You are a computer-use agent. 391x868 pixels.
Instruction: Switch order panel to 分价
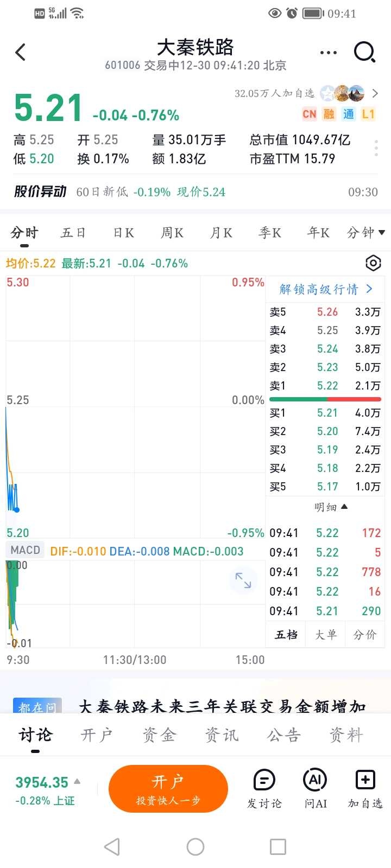(x=364, y=635)
